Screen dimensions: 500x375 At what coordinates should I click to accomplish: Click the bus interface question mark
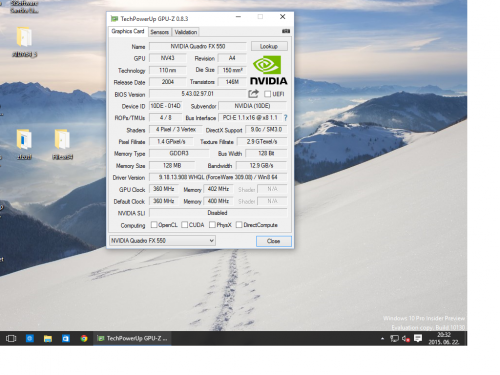pos(285,118)
